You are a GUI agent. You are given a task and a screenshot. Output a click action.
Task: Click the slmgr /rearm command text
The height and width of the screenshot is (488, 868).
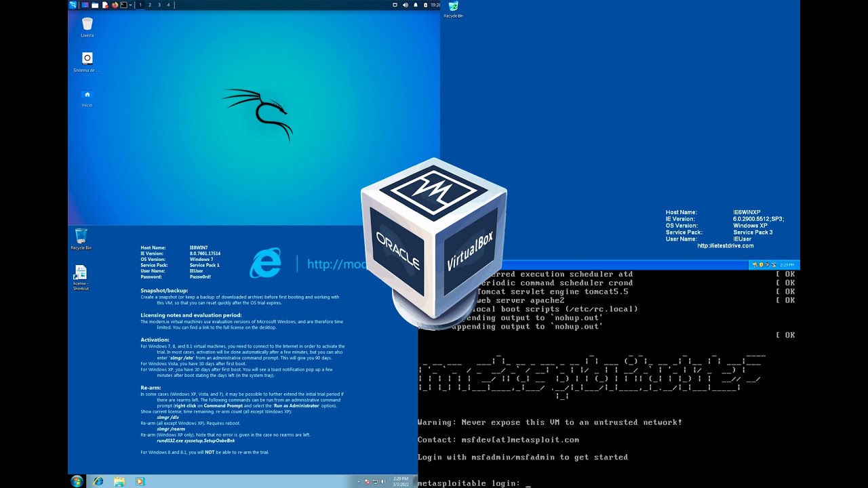171,429
